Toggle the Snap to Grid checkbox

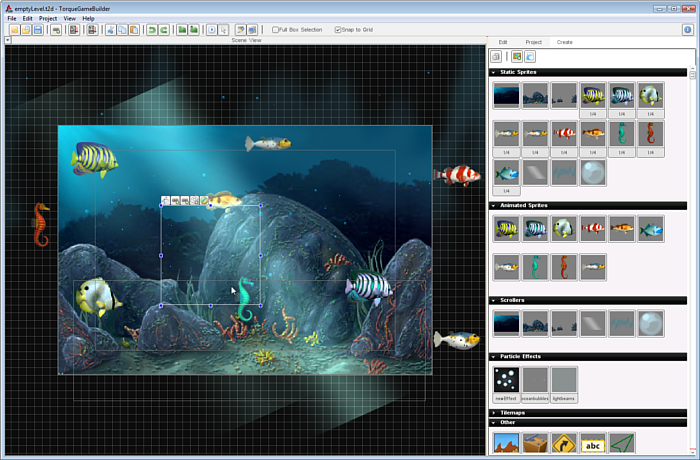[339, 30]
